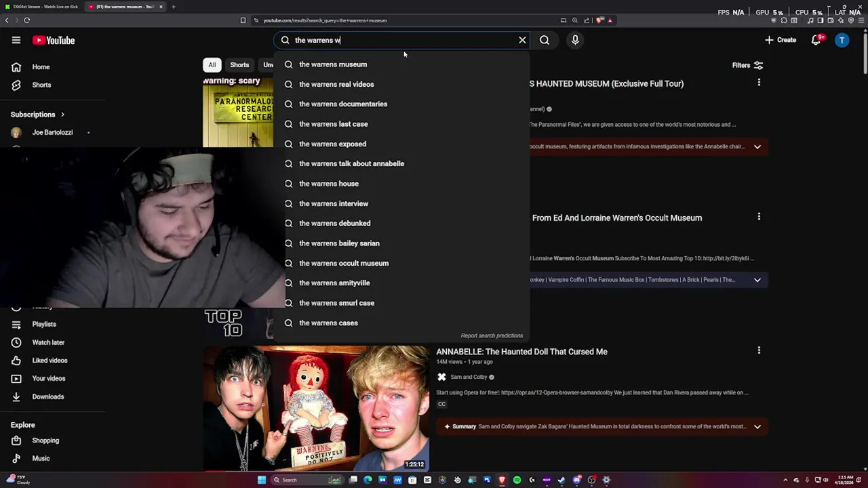This screenshot has height=488, width=868.
Task: Play the Annabelle doll video thumbnail
Action: (316, 408)
